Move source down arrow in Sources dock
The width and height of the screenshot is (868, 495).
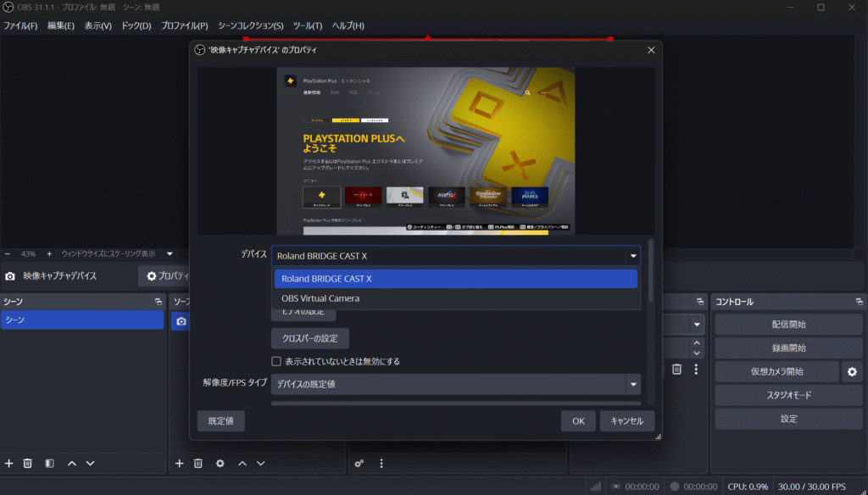pyautogui.click(x=261, y=464)
